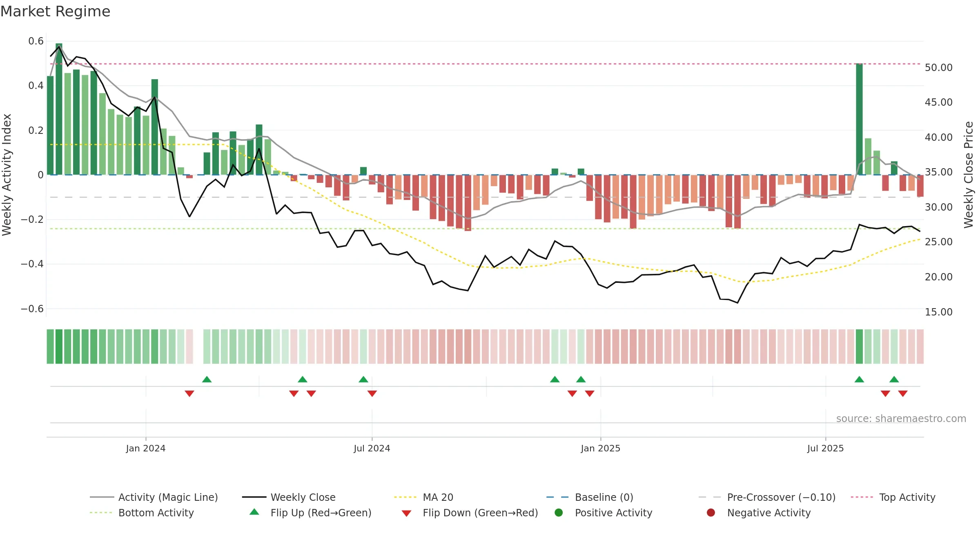Click the Positive Activity legend entry
This screenshot has height=551, width=980.
[x=604, y=513]
